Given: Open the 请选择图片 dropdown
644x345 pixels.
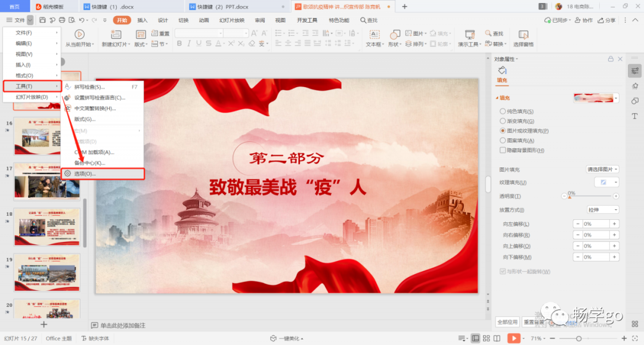Looking at the screenshot, I should 602,169.
